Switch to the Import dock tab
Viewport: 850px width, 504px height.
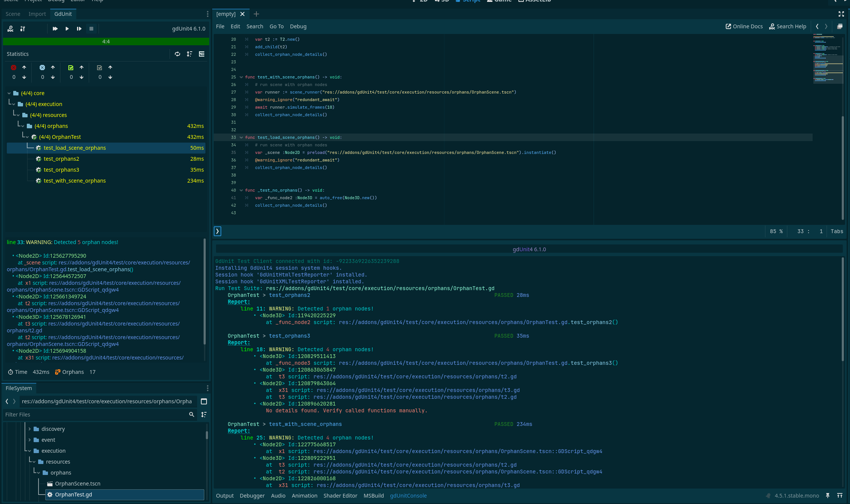[37, 14]
